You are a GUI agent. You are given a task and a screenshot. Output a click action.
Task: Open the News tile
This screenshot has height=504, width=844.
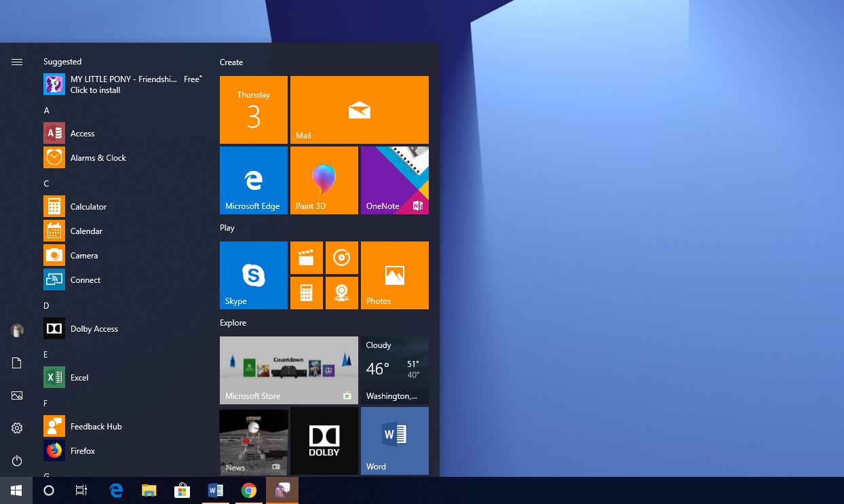pos(254,441)
